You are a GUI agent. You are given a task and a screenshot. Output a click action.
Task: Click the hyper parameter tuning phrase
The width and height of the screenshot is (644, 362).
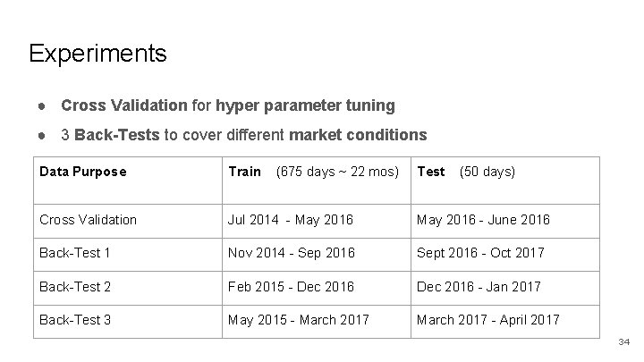click(305, 105)
